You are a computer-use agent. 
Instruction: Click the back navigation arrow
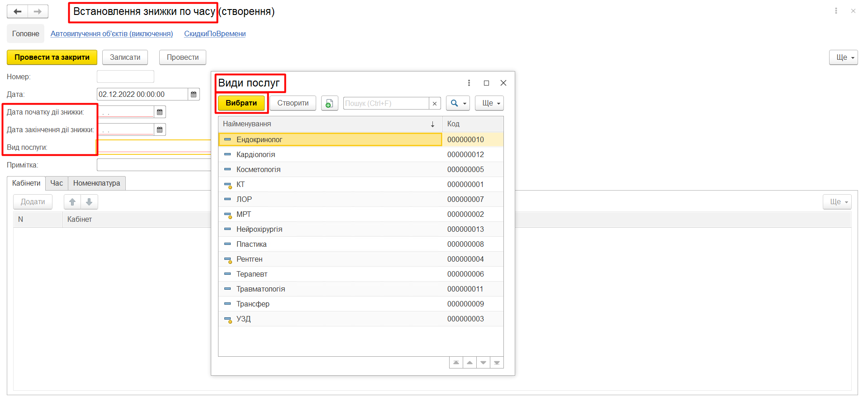18,12
